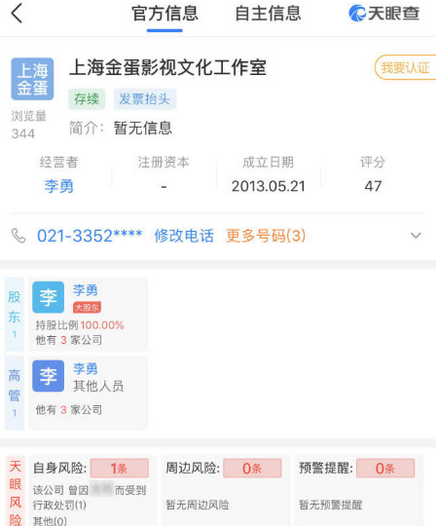This screenshot has width=436, height=526.
Task: Open operator 李勇 link under 经营者
Action: 59,186
